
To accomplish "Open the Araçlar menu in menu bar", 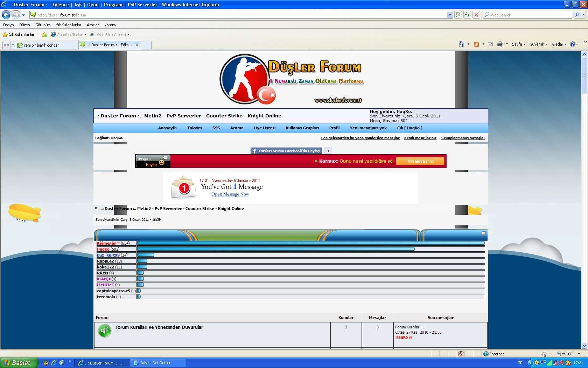I will [x=93, y=25].
